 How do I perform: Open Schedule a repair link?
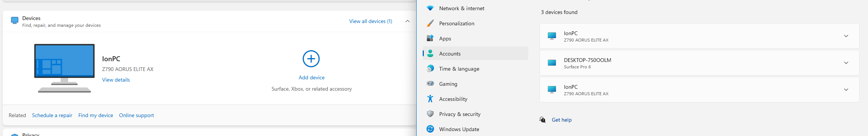(x=52, y=115)
